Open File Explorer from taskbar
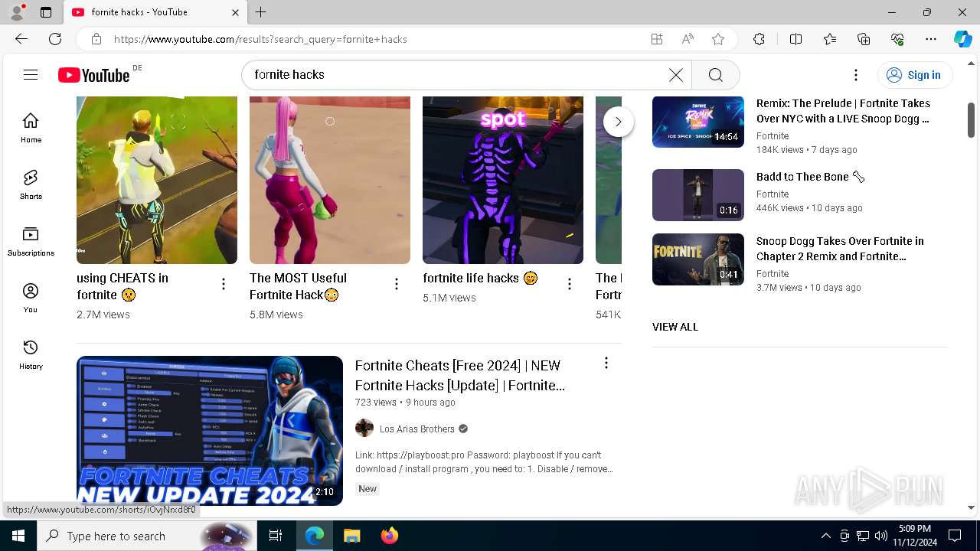The height and width of the screenshot is (551, 980). click(x=351, y=536)
